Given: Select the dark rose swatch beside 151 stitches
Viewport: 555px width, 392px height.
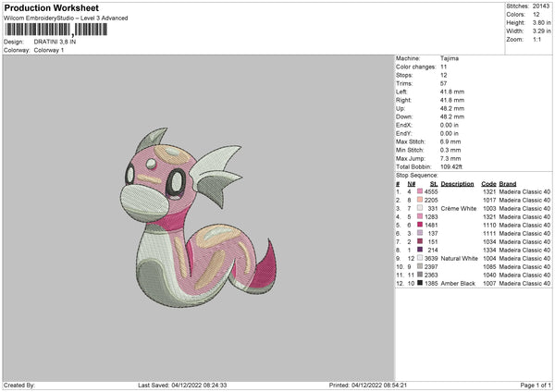Looking at the screenshot, I should coord(420,241).
